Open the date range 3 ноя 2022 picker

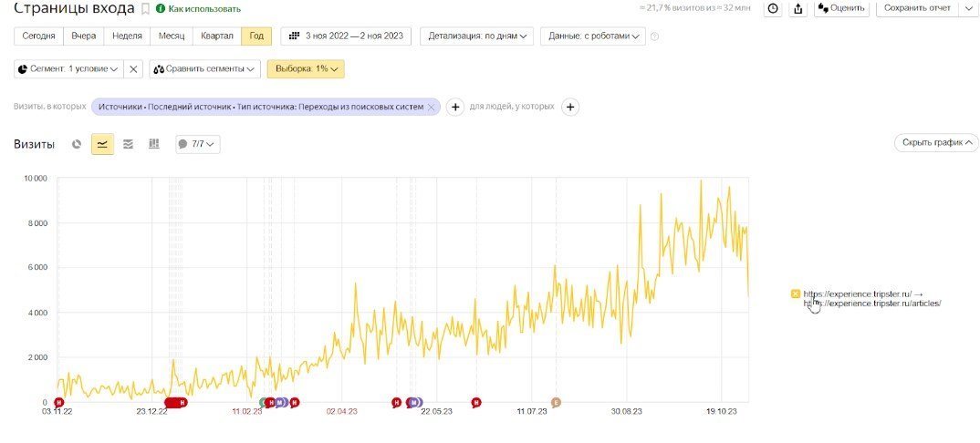click(345, 36)
